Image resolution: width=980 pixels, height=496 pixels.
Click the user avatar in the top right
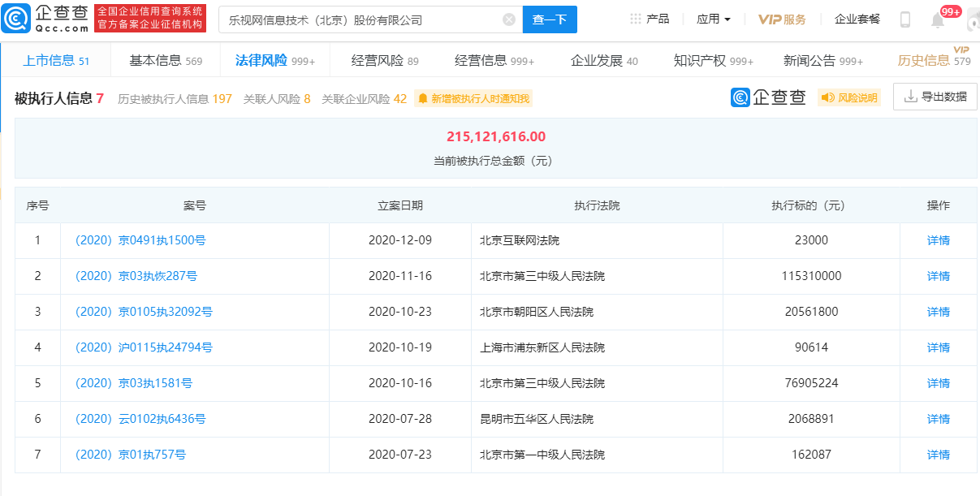(x=973, y=20)
